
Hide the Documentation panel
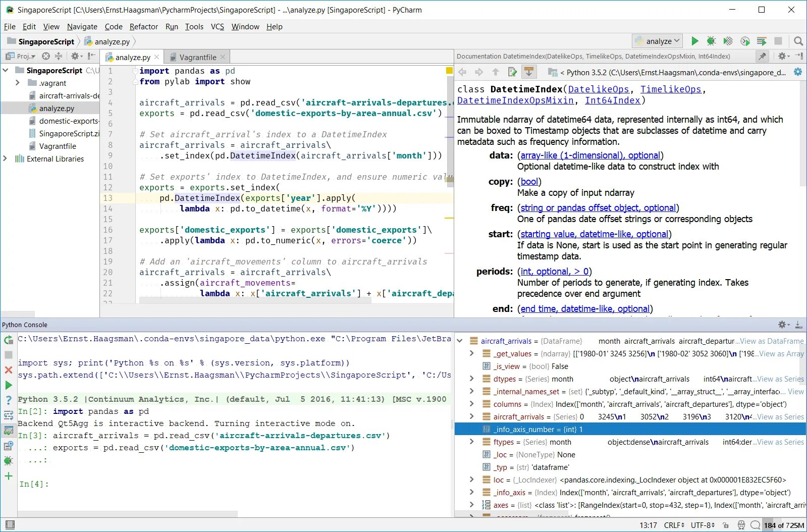(x=798, y=56)
